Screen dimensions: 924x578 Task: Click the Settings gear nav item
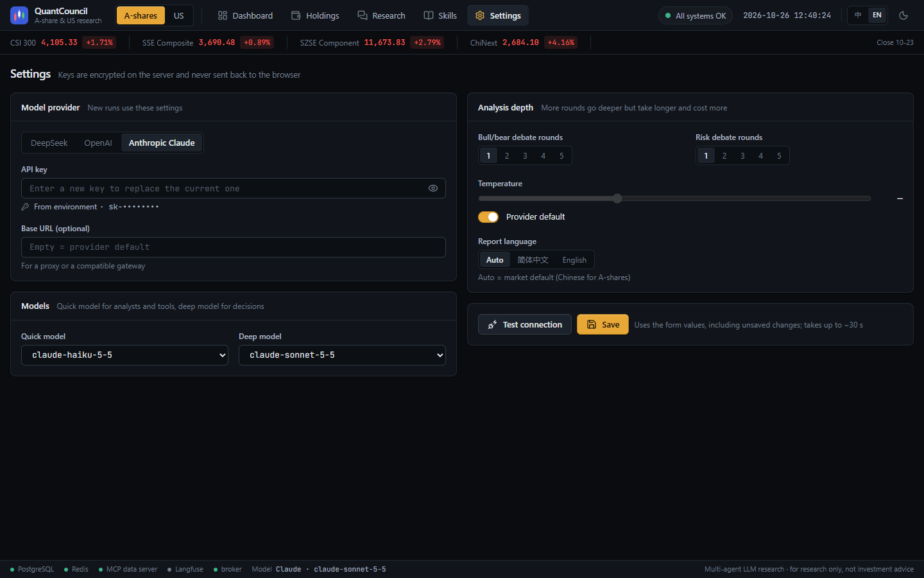pyautogui.click(x=498, y=15)
